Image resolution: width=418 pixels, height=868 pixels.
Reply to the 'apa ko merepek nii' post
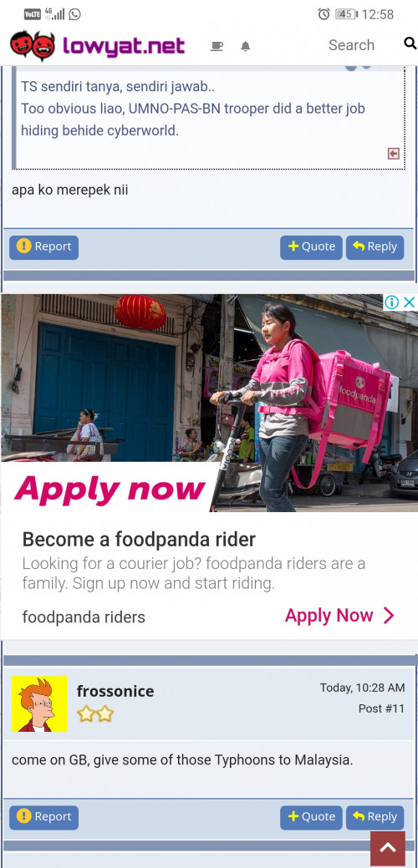pos(375,247)
